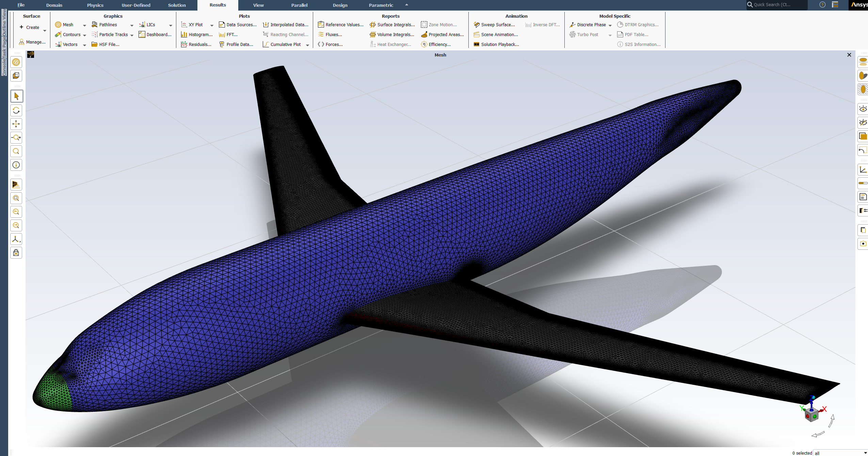This screenshot has height=456, width=868.
Task: Activate the zoom in/out tool
Action: tap(16, 137)
